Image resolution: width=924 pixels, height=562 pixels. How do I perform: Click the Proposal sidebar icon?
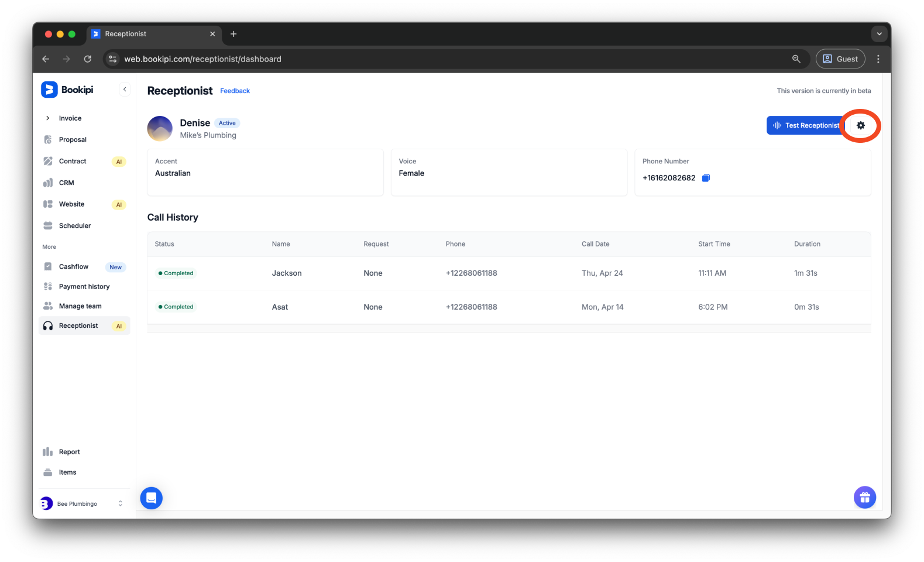[x=48, y=140]
